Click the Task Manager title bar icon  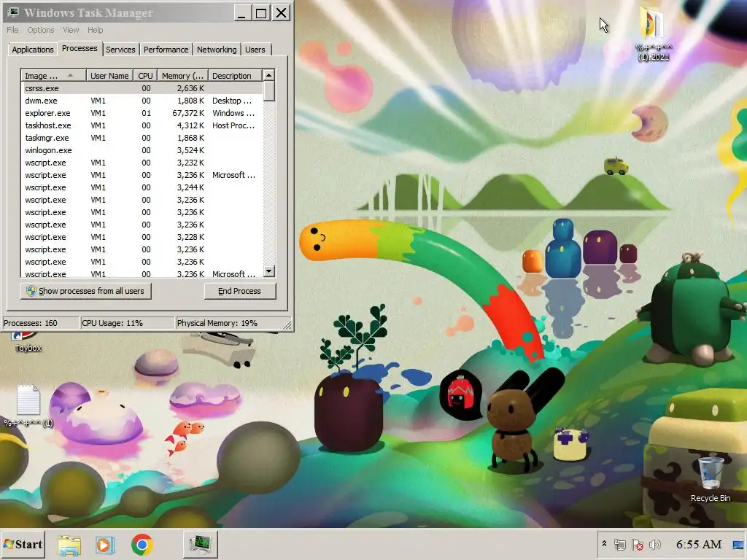point(13,13)
